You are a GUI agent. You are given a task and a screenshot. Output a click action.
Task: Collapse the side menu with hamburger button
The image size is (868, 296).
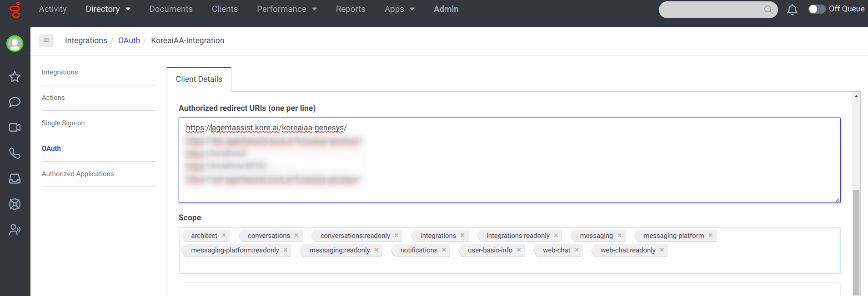(x=46, y=40)
